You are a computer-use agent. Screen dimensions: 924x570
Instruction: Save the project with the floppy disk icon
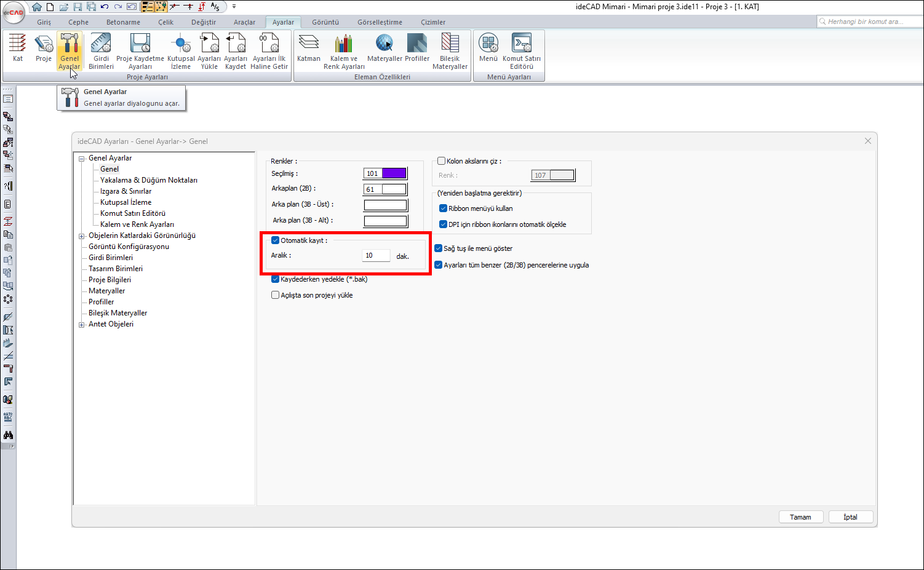coord(78,7)
